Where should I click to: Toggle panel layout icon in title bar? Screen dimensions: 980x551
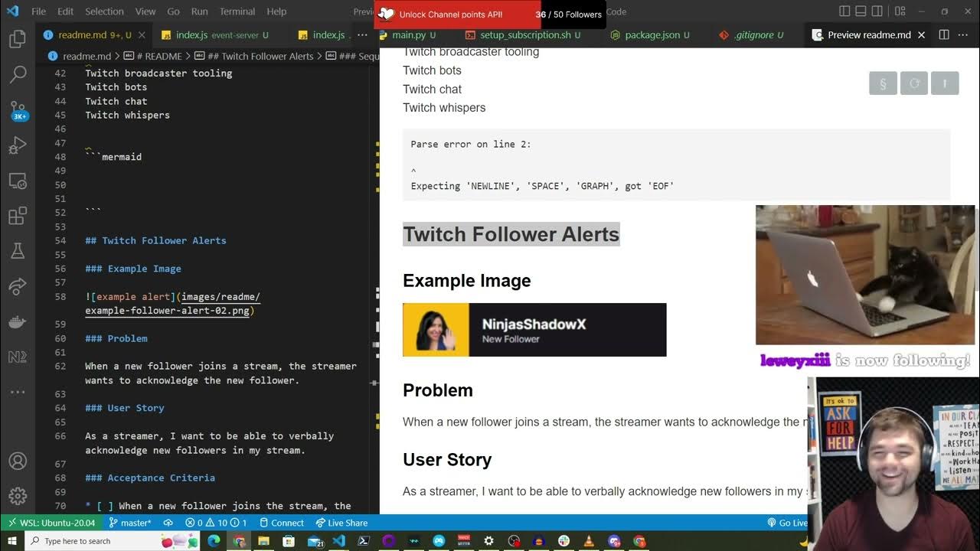[x=861, y=11]
